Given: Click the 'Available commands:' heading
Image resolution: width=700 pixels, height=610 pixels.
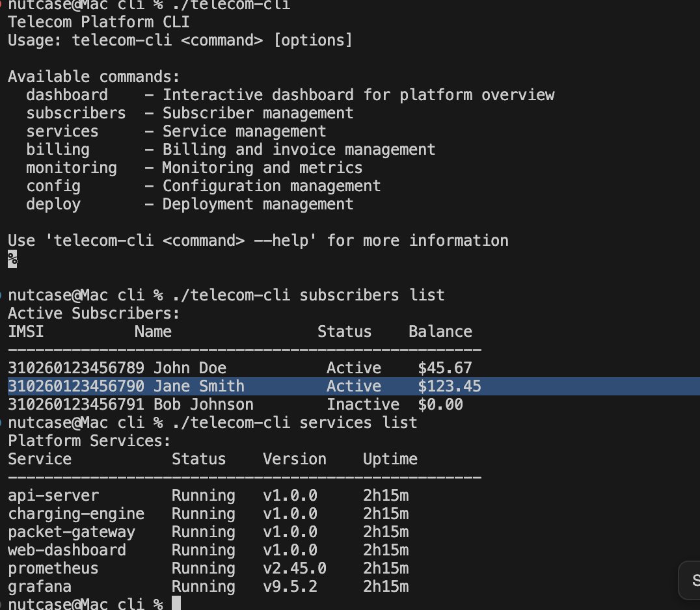Looking at the screenshot, I should point(94,77).
